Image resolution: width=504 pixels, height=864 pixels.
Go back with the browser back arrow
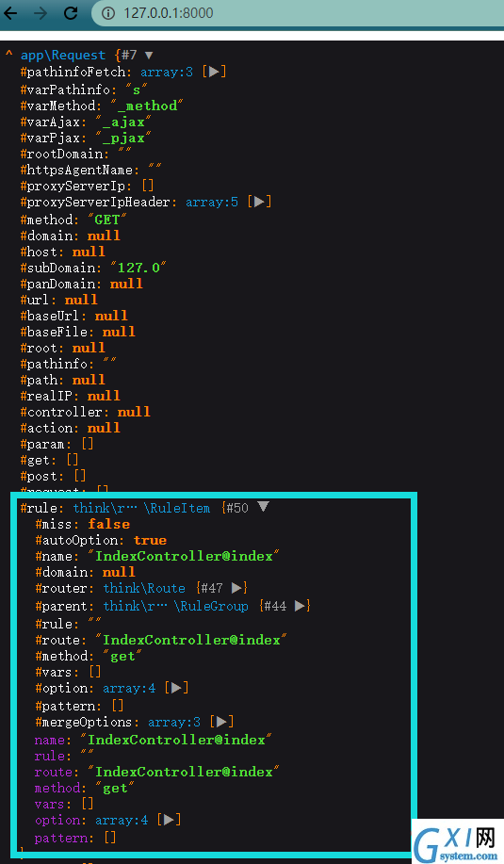coord(10,13)
